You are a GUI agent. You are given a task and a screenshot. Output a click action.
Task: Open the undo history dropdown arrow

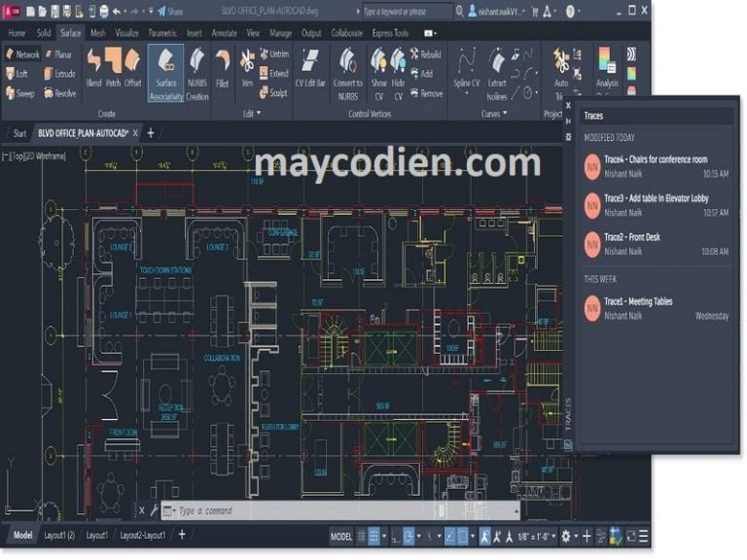[x=125, y=11]
